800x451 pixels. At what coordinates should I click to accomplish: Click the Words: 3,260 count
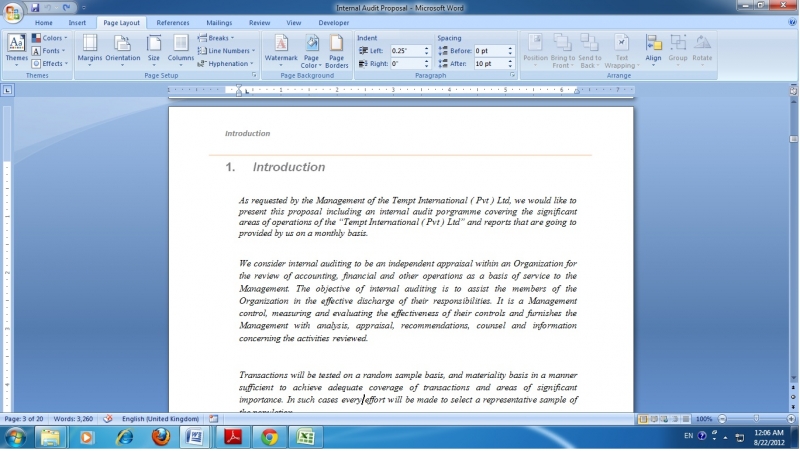(75, 419)
